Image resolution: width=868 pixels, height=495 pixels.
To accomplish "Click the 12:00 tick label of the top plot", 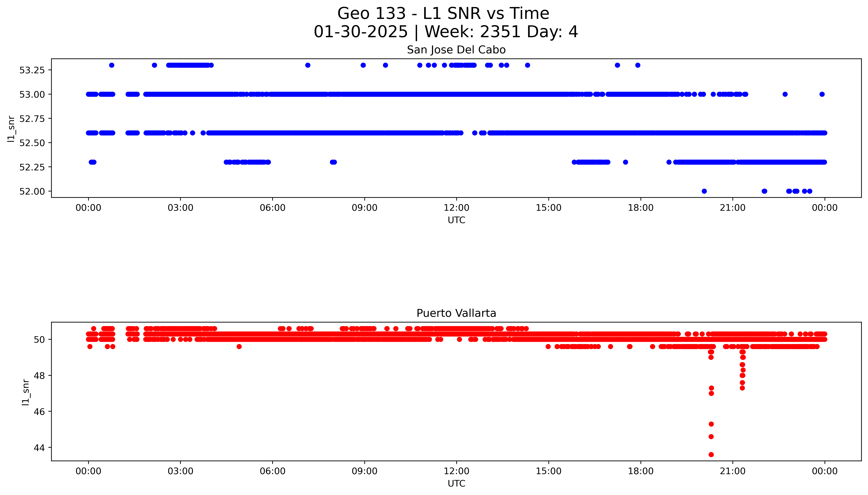I will (x=456, y=208).
